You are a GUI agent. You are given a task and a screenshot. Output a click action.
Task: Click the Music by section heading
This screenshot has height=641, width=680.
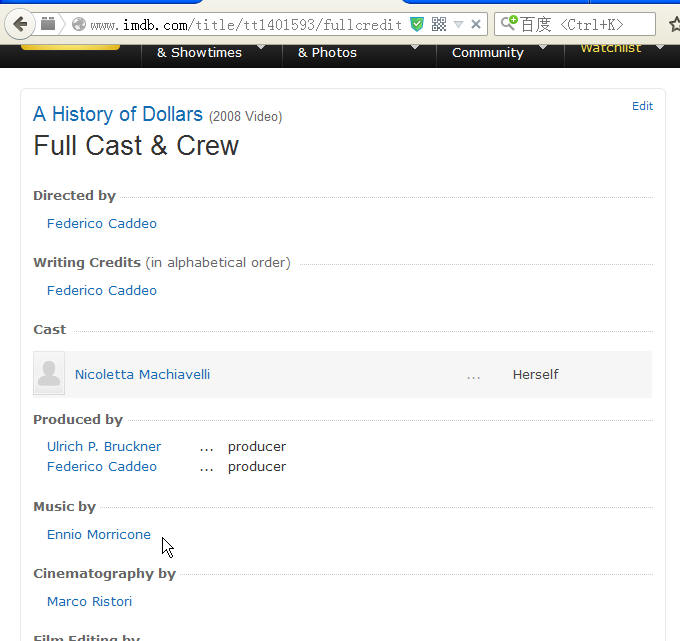coord(64,507)
